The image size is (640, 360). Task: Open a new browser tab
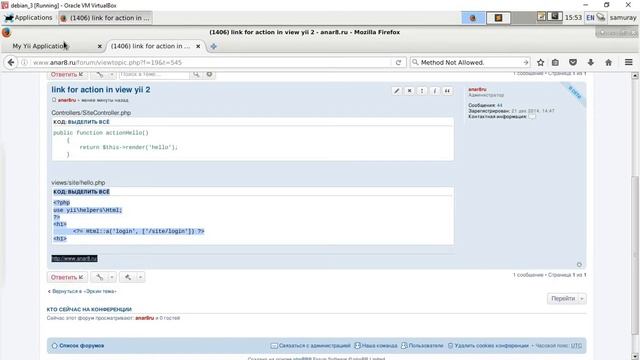213,46
